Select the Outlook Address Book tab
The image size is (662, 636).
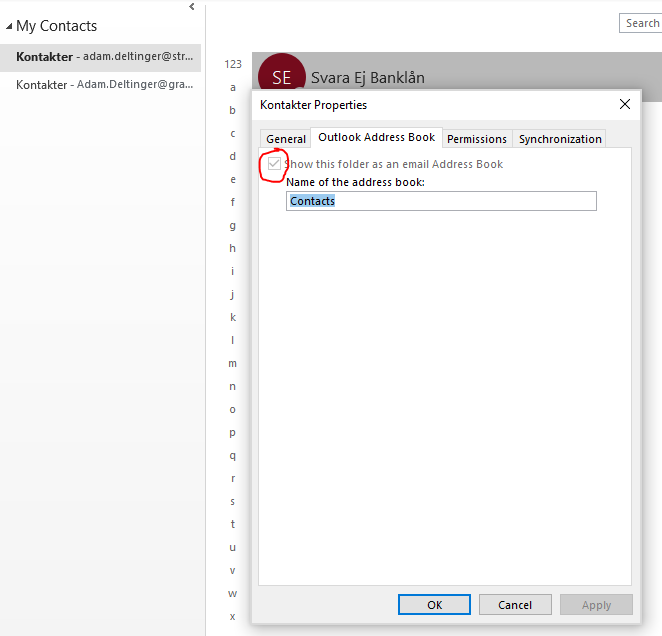point(377,137)
